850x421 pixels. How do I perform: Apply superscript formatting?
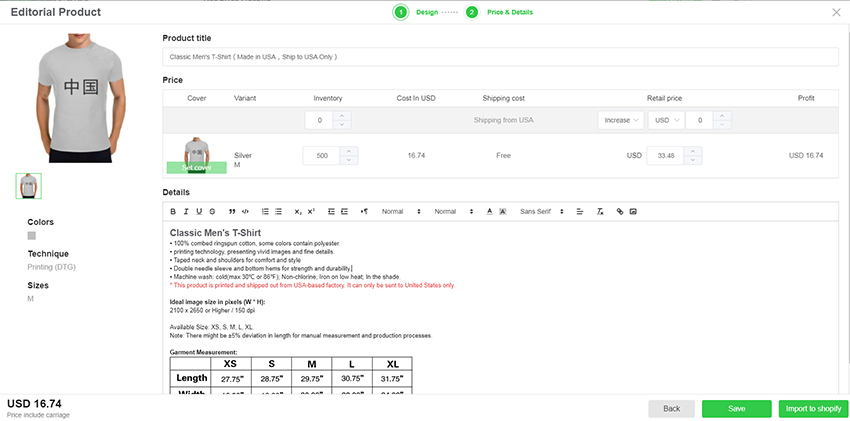pyautogui.click(x=311, y=211)
